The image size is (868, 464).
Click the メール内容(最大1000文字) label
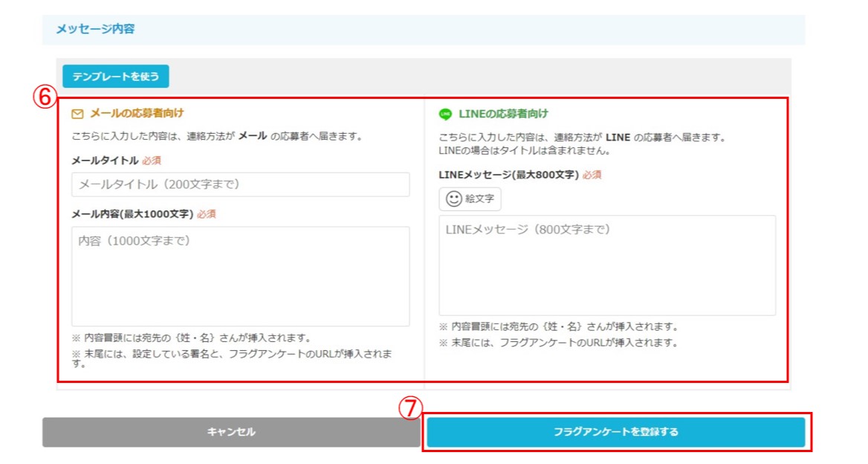132,213
